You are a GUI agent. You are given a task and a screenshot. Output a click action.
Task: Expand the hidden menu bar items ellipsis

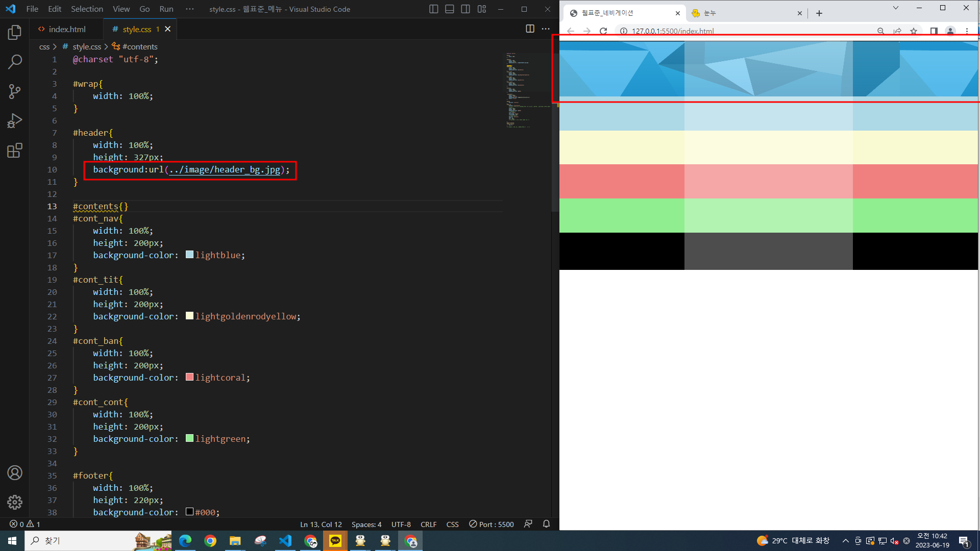[190, 9]
